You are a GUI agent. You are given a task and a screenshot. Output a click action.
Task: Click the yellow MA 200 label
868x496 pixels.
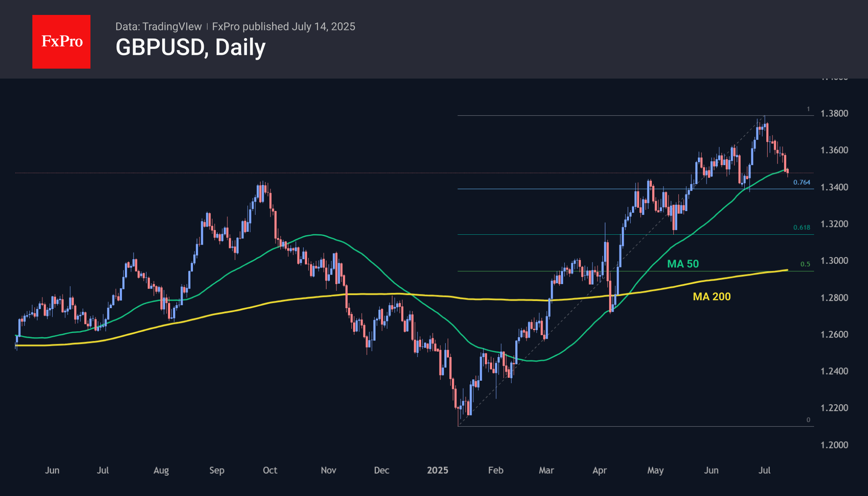[712, 297]
